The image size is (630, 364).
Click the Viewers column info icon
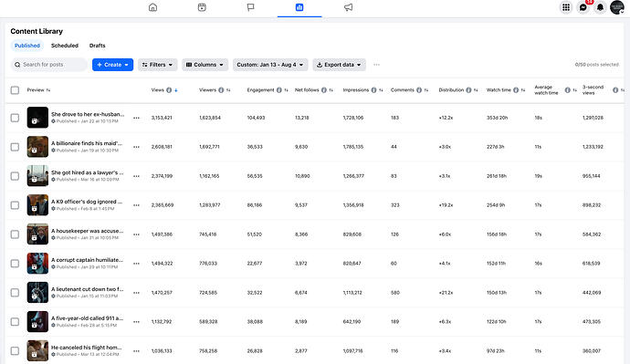tap(221, 90)
